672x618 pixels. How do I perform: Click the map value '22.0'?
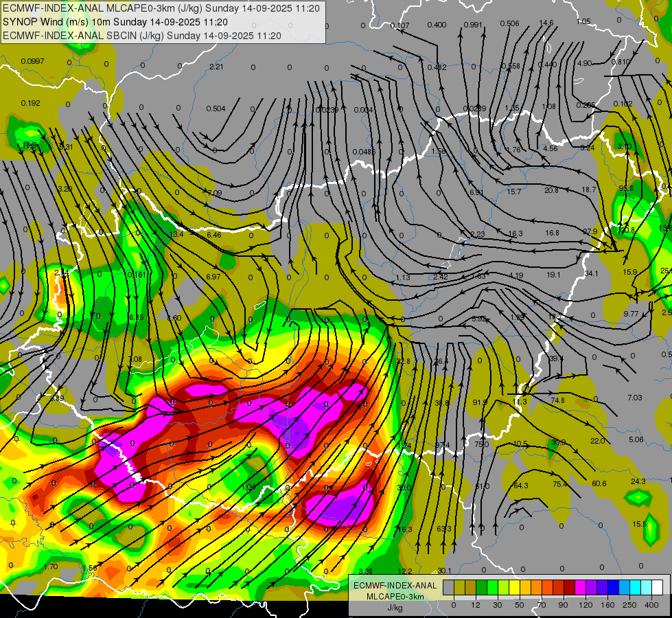point(597,441)
